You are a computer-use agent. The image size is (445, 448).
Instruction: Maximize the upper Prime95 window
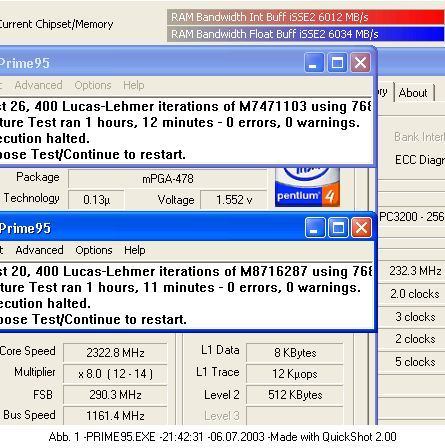point(337,63)
